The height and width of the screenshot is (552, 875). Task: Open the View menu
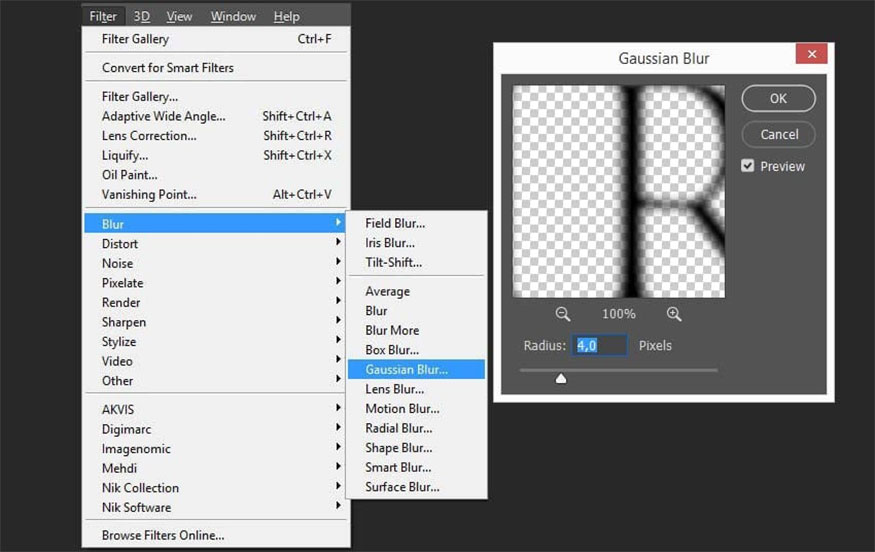click(x=179, y=16)
